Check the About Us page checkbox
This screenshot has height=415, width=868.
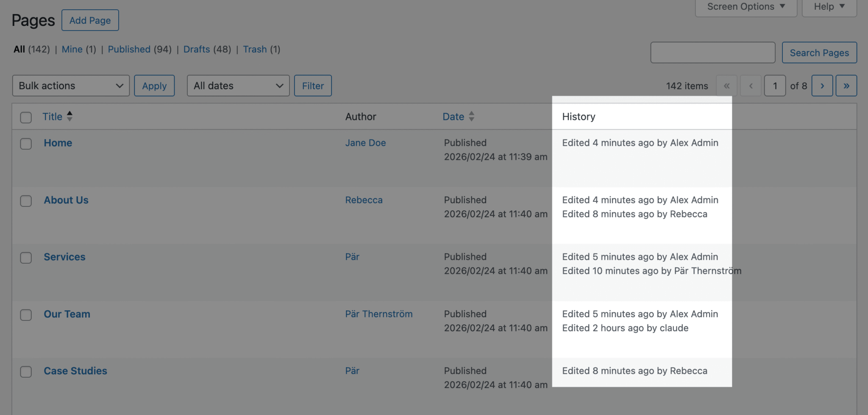26,201
